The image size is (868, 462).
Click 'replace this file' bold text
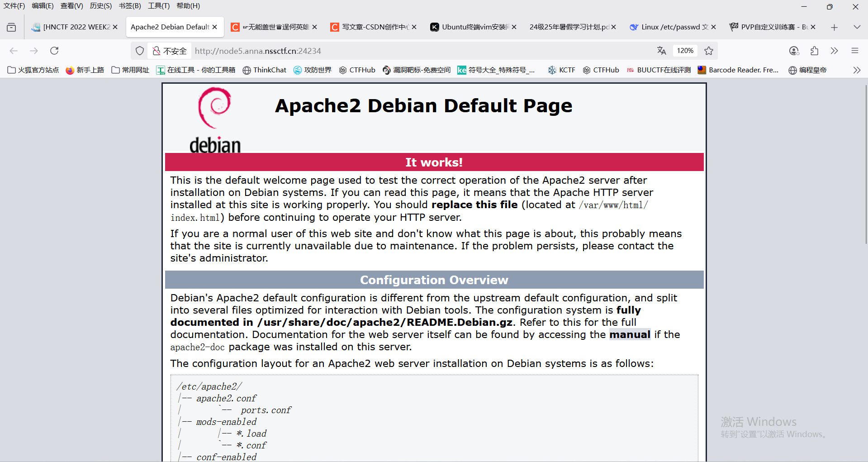(x=474, y=205)
